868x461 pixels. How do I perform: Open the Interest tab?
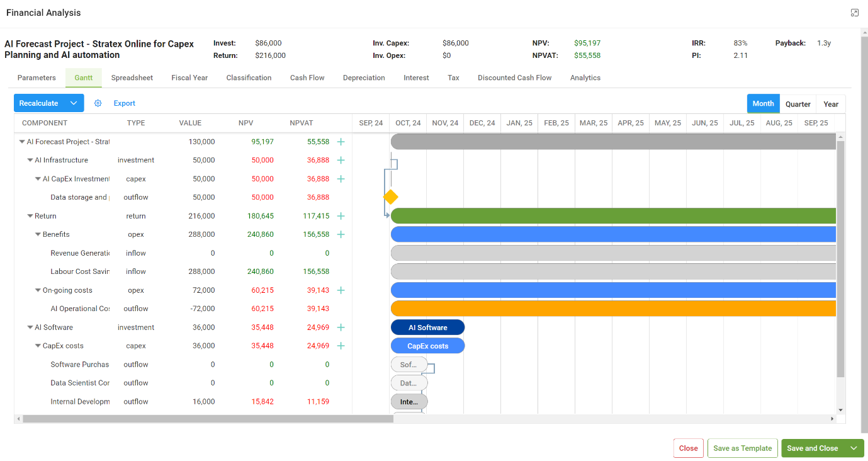[416, 78]
